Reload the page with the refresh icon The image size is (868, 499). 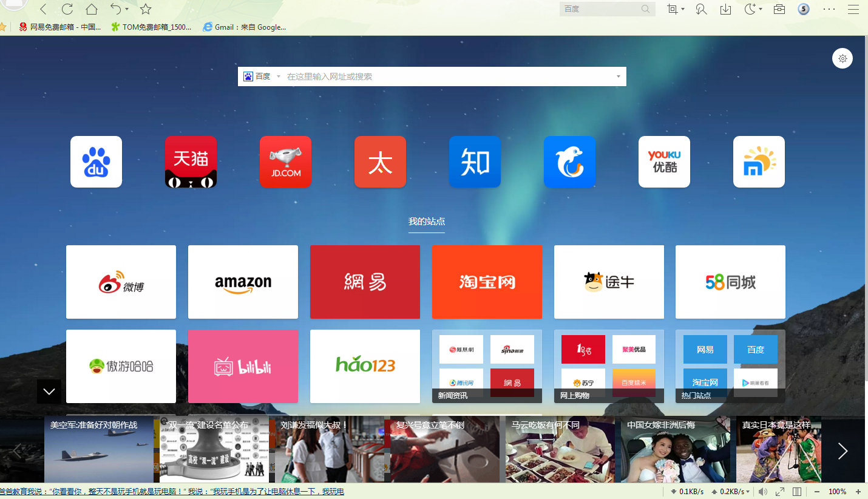click(67, 9)
